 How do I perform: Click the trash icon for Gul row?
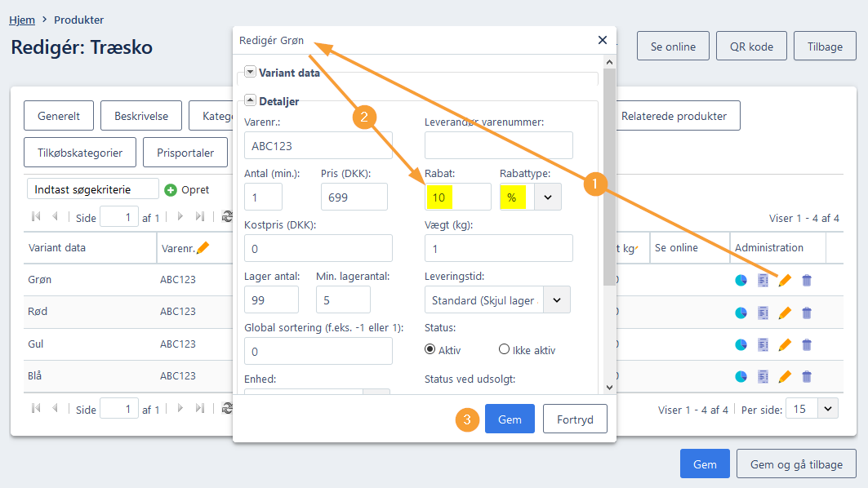point(807,344)
